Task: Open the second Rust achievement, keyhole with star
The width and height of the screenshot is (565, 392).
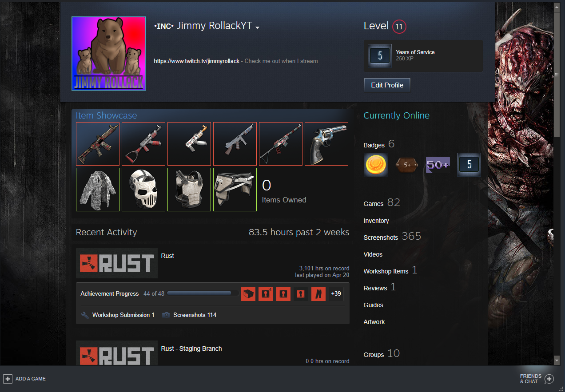Action: point(266,293)
